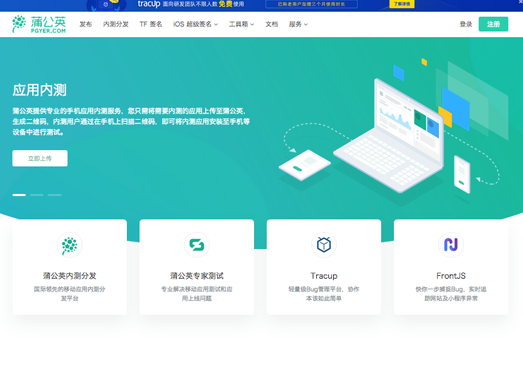Viewport: 523px width, 375px height.
Task: Click the FrontJS purple icon
Action: pos(451,245)
